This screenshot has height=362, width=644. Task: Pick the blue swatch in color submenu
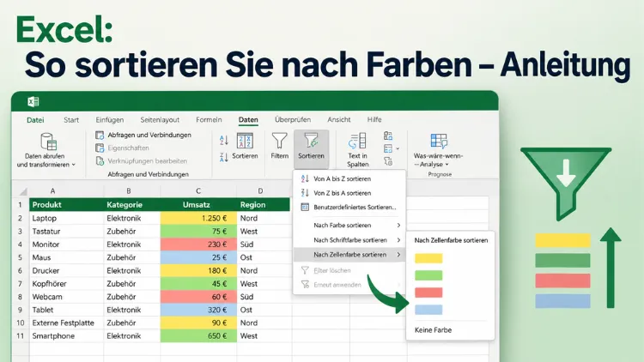428,310
